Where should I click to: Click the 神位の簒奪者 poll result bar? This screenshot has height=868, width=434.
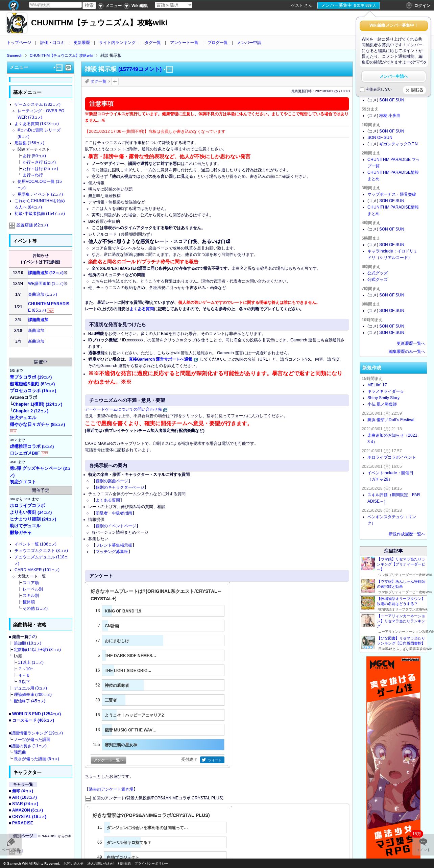click(163, 685)
